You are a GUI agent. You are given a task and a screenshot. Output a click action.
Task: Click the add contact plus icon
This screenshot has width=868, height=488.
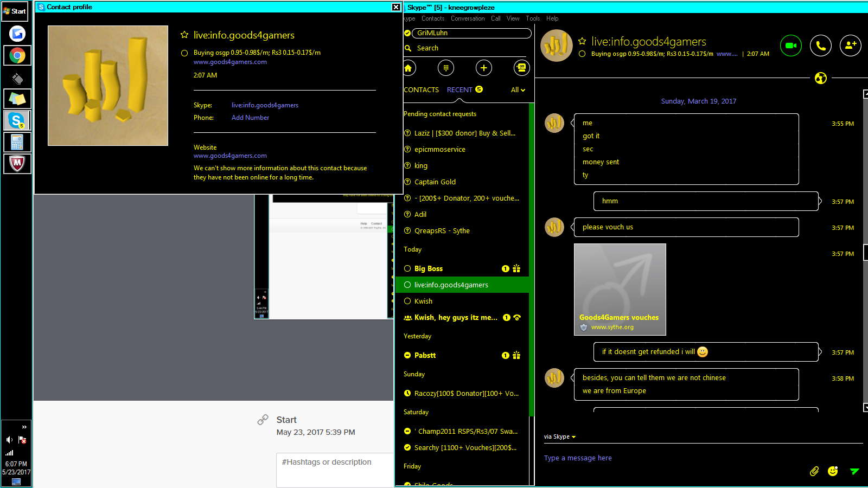484,68
